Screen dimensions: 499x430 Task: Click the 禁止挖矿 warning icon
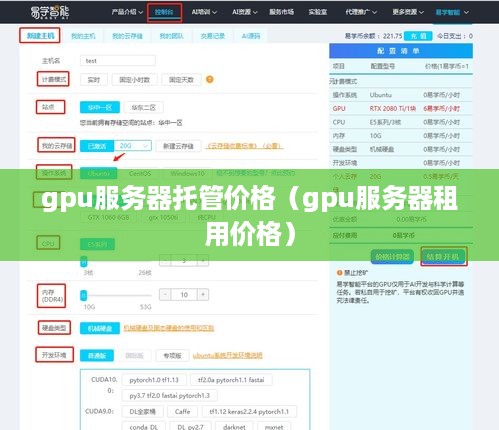tap(340, 273)
